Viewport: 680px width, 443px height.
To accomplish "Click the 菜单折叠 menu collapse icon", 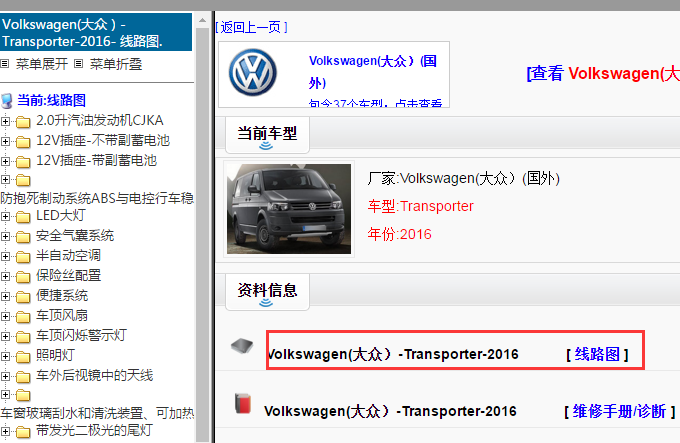I will click(78, 64).
